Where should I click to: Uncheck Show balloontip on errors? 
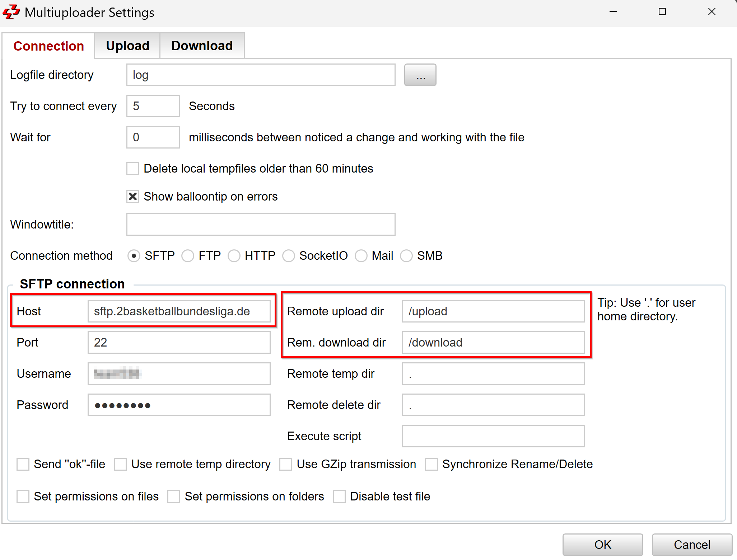(133, 197)
